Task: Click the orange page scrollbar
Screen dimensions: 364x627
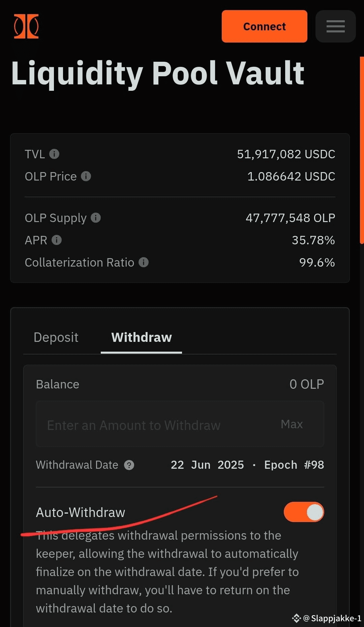Action: [x=362, y=150]
